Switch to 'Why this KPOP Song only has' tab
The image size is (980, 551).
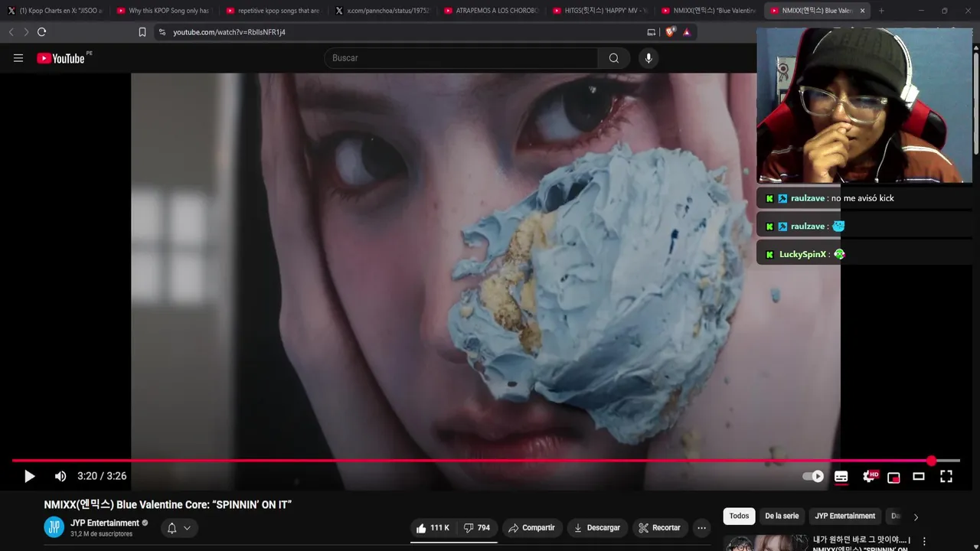click(x=164, y=11)
